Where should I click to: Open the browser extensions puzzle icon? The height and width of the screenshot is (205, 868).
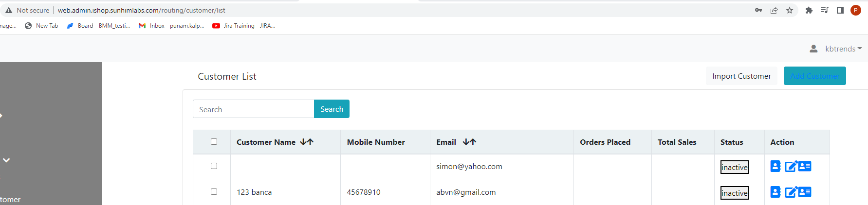809,10
